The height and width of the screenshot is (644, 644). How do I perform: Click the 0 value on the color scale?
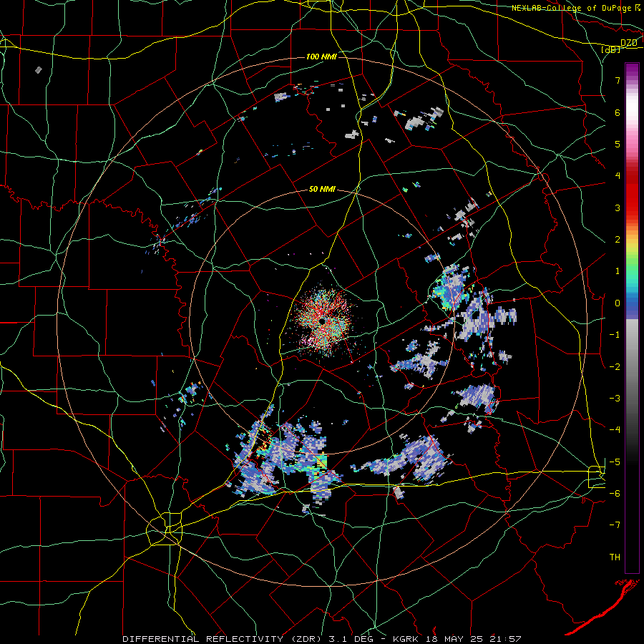(618, 303)
